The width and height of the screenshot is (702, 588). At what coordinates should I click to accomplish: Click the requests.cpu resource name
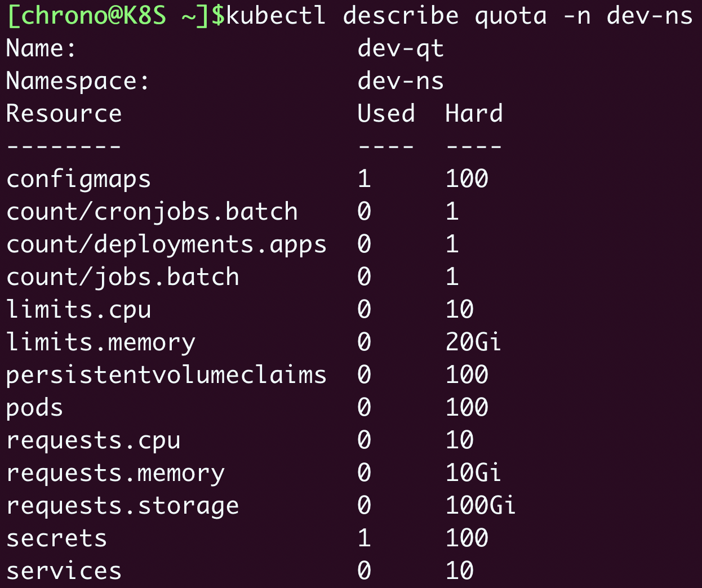93,440
